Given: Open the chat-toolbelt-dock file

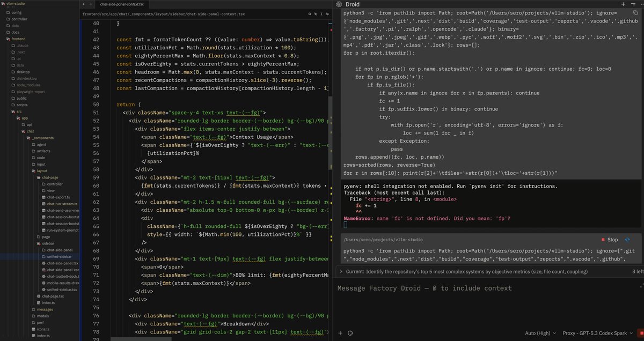Looking at the screenshot, I should pos(60,276).
